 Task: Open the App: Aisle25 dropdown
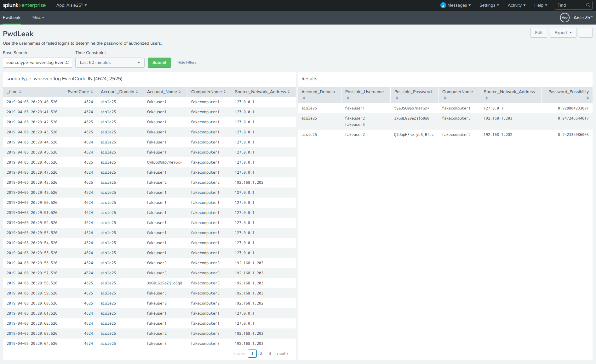tap(72, 5)
